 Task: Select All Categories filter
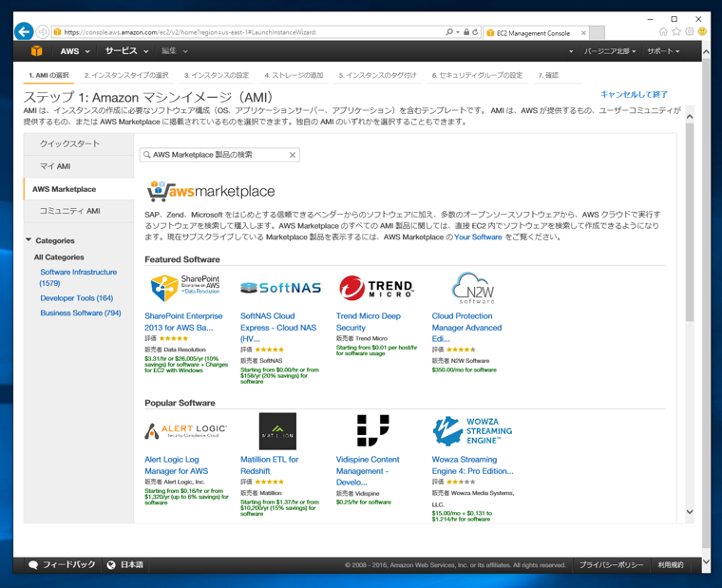pos(59,257)
